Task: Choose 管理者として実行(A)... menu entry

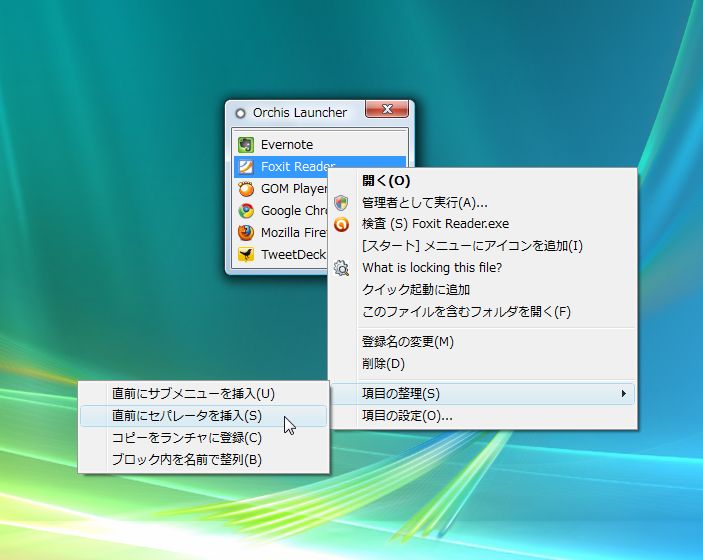Action: [483, 203]
